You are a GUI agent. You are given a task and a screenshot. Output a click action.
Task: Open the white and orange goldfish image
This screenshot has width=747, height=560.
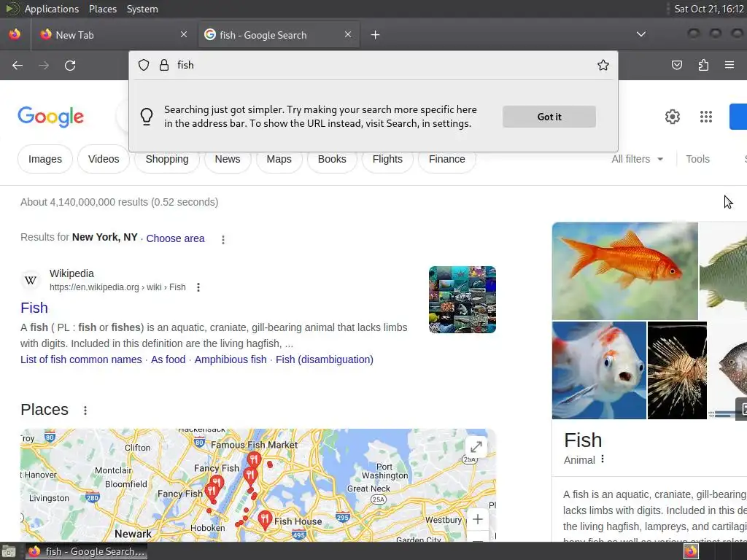599,370
